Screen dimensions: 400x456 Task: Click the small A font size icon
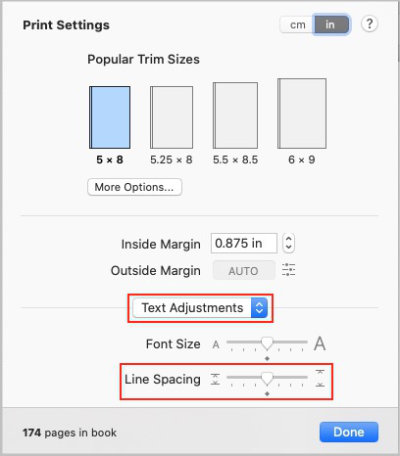216,344
